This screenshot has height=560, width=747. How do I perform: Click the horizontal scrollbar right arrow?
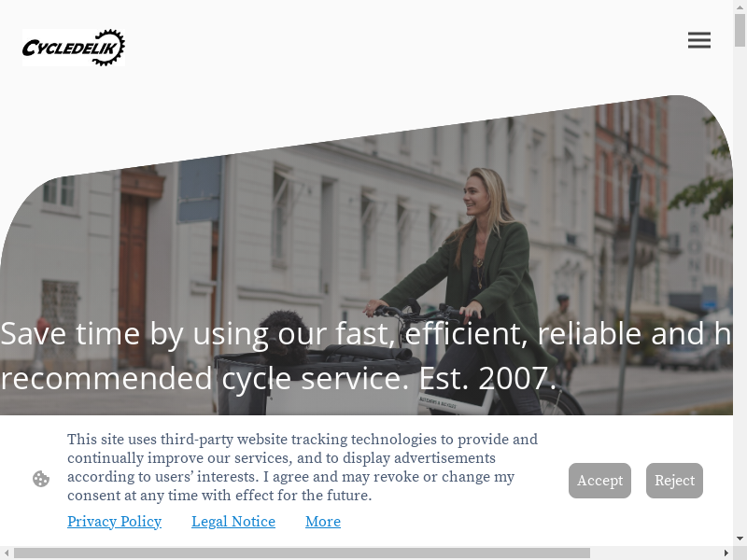[726, 553]
